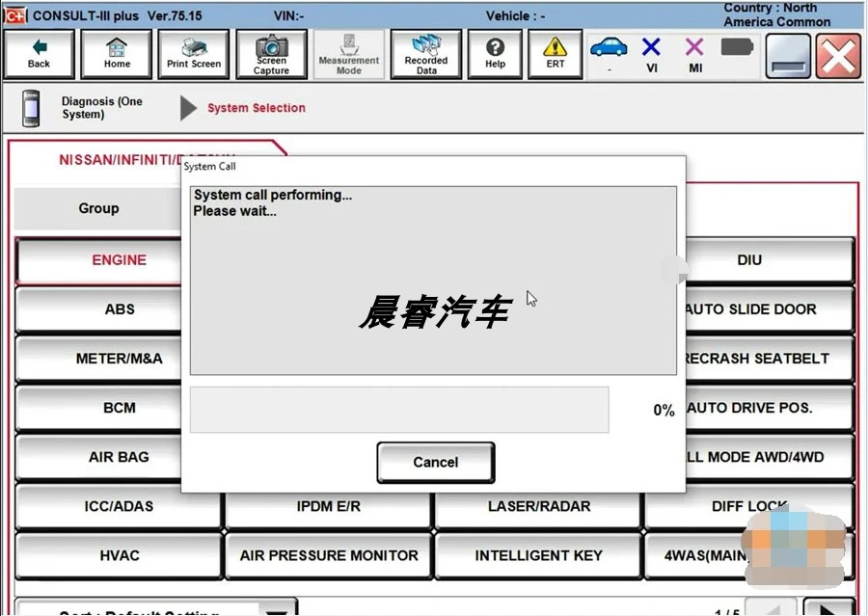Screen dimensions: 868x616
Task: Click the Print Screen printer icon
Action: [194, 54]
